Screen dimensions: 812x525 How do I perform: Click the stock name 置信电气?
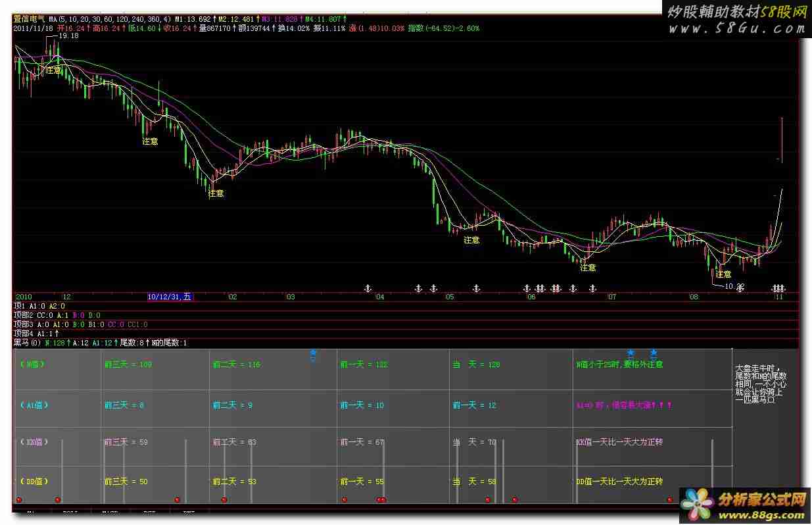(30, 19)
